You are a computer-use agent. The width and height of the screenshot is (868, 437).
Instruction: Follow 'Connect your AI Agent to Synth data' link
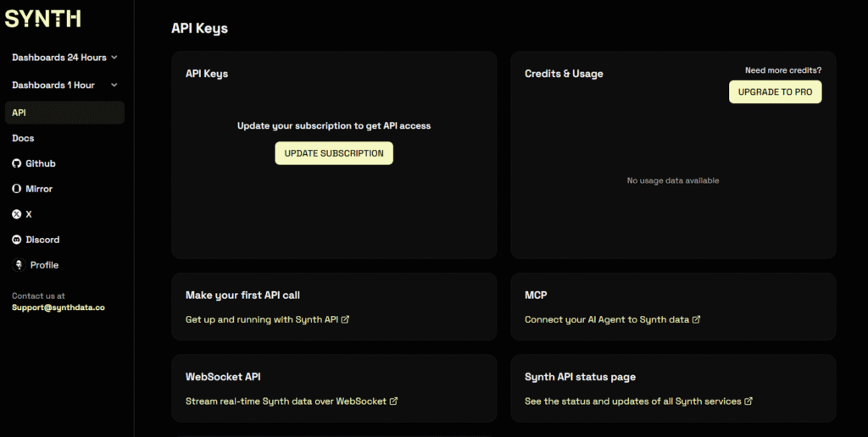click(x=606, y=320)
